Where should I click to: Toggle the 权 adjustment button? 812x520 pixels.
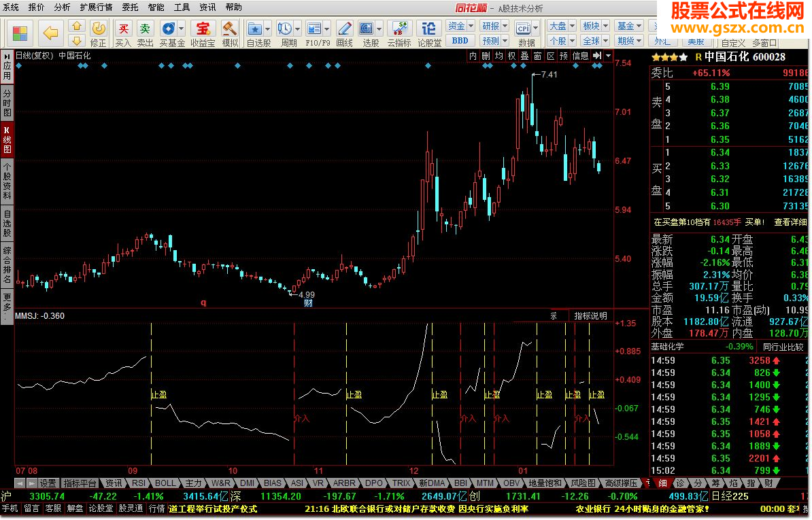click(511, 56)
